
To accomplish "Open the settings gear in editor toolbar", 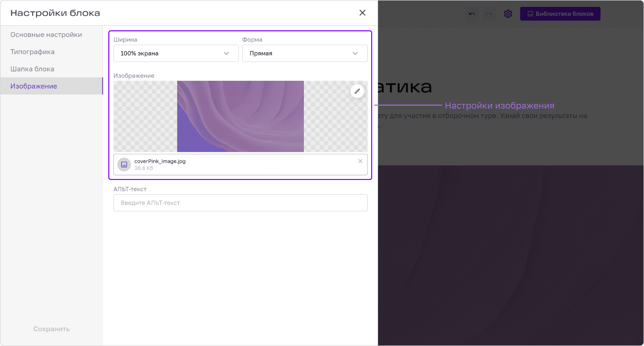I will coord(508,14).
